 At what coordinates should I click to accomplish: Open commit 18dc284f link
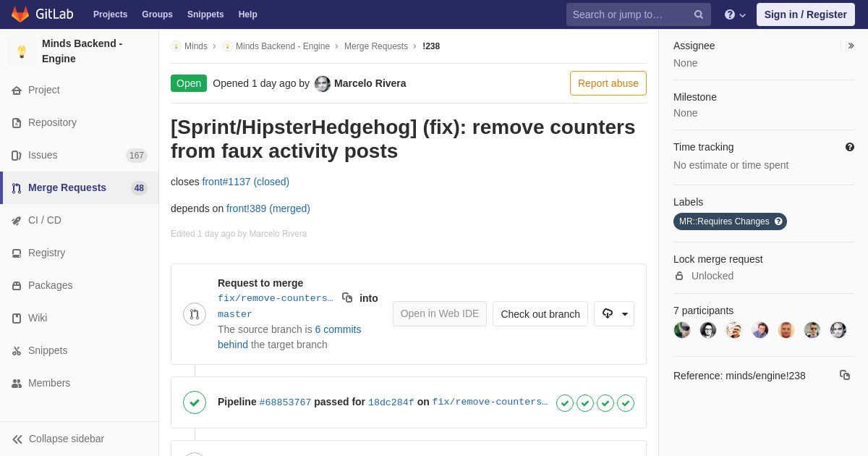tap(391, 402)
